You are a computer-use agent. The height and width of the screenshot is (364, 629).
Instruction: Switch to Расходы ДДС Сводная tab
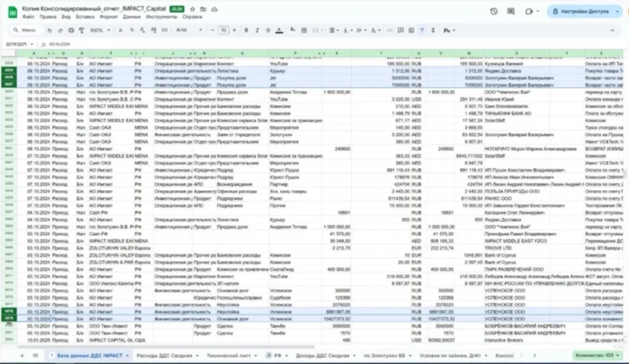pos(167,356)
